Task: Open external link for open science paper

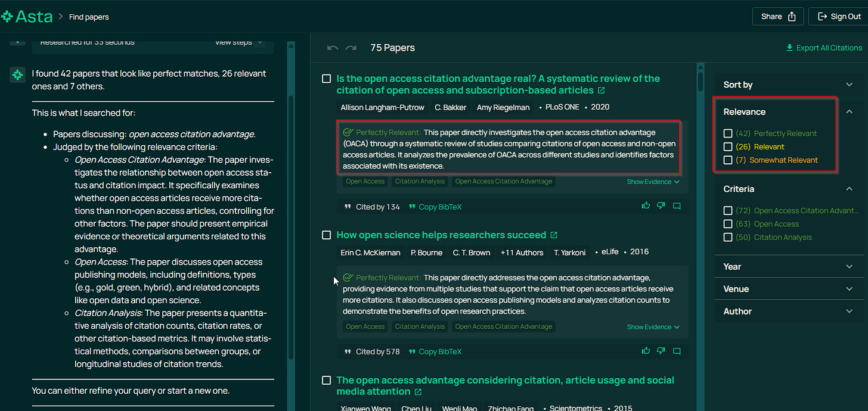Action: (x=554, y=235)
